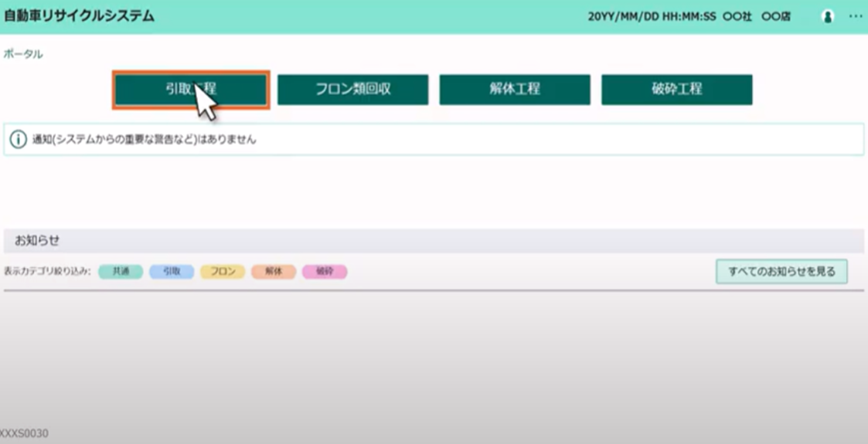Enable the フロン category filter chip
This screenshot has width=868, height=444.
(223, 272)
